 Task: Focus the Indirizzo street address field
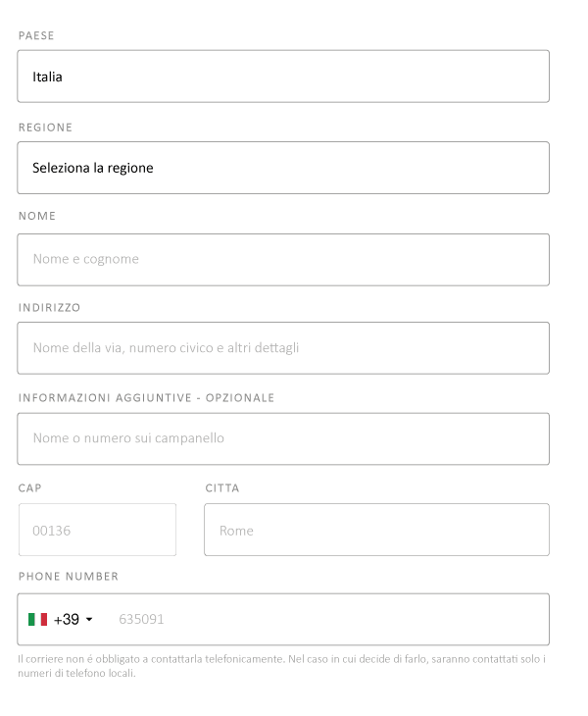282,348
